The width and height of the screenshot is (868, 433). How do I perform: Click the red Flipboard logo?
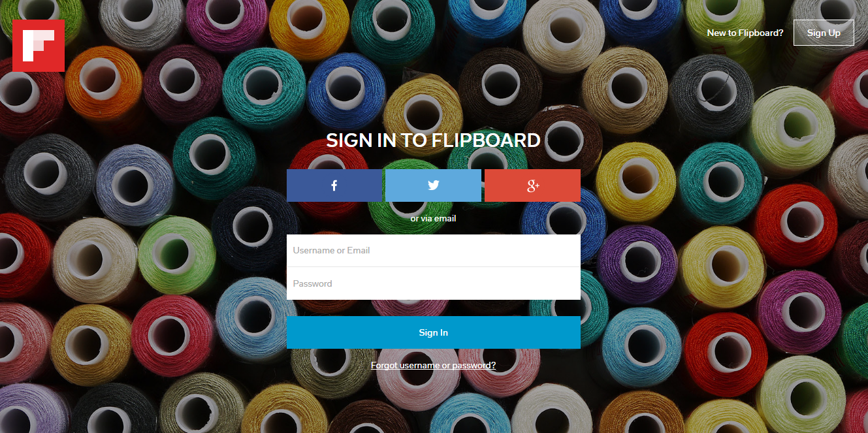39,46
